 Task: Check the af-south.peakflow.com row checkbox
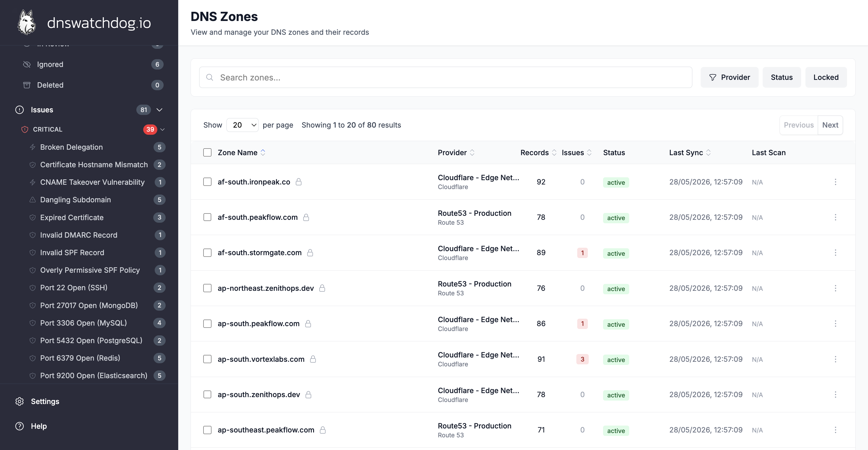pyautogui.click(x=207, y=217)
